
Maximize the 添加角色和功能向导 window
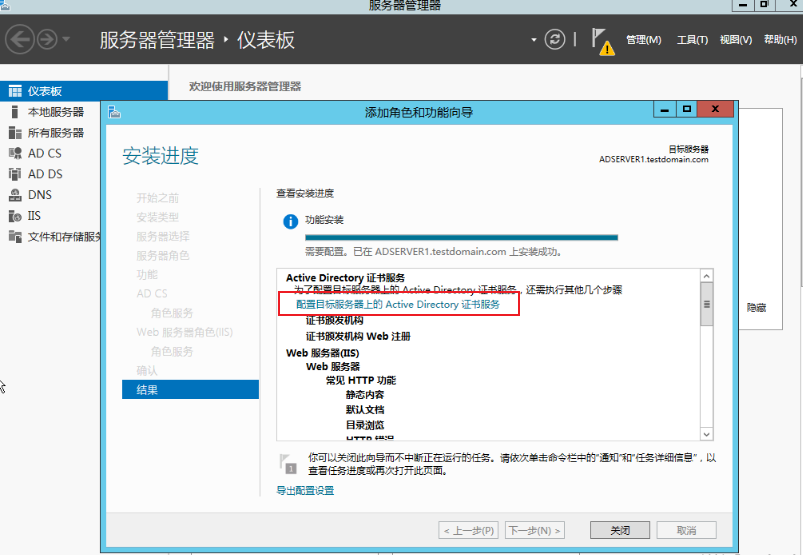tap(687, 110)
